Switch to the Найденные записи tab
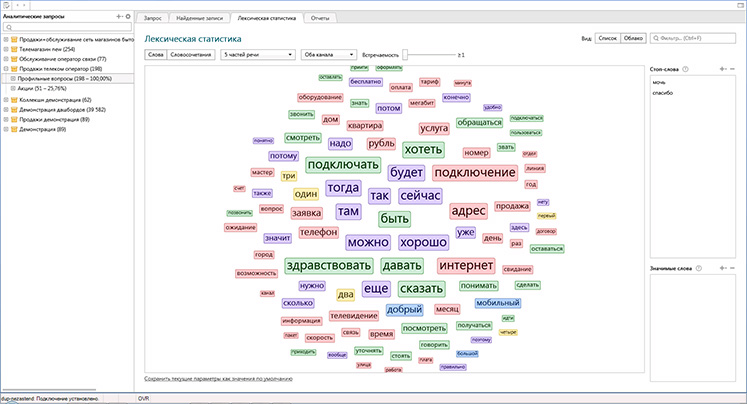 click(x=200, y=18)
